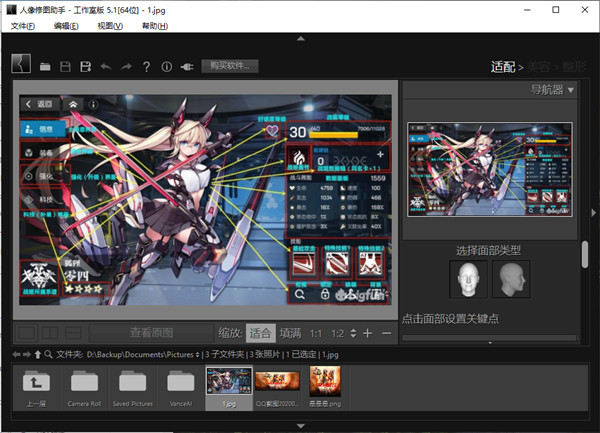Open the 视图(V) menu
Screen dimensions: 600x433
110,25
